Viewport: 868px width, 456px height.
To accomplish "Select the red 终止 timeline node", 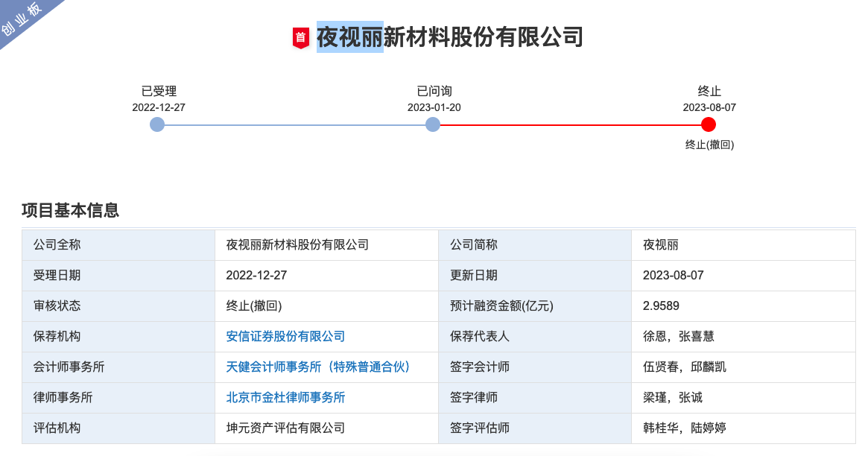I will click(709, 124).
